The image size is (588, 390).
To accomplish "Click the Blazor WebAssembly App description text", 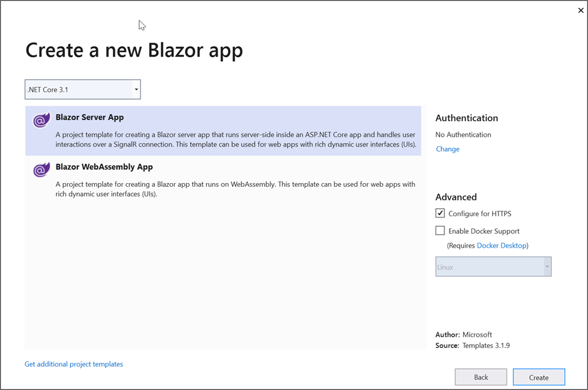I will pos(236,189).
